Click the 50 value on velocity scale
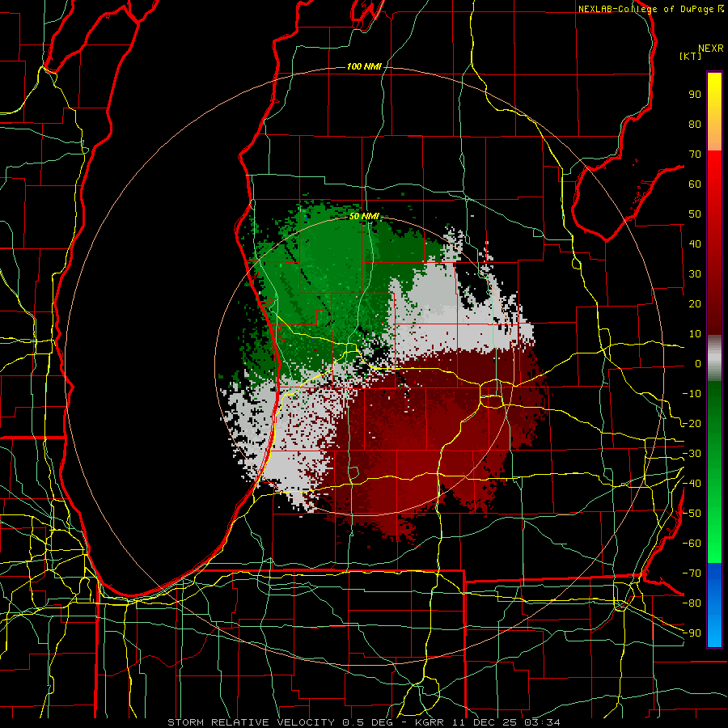The width and height of the screenshot is (728, 728). 695,214
